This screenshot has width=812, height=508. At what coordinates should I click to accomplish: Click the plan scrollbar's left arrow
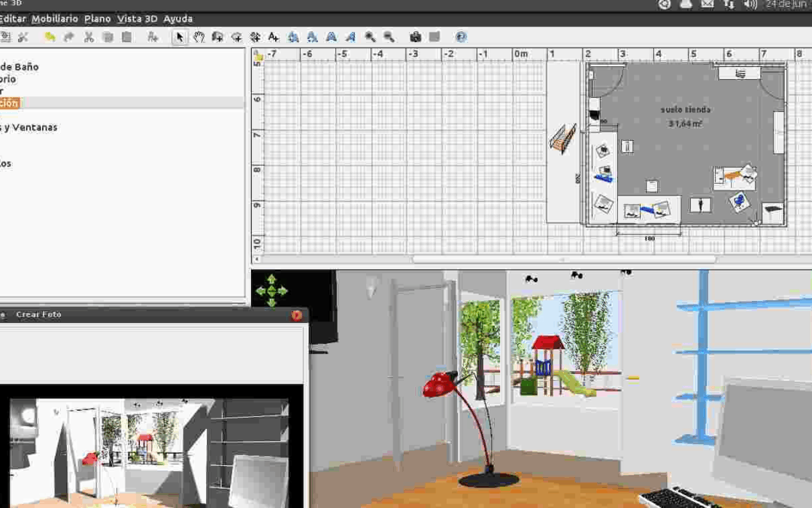click(257, 259)
